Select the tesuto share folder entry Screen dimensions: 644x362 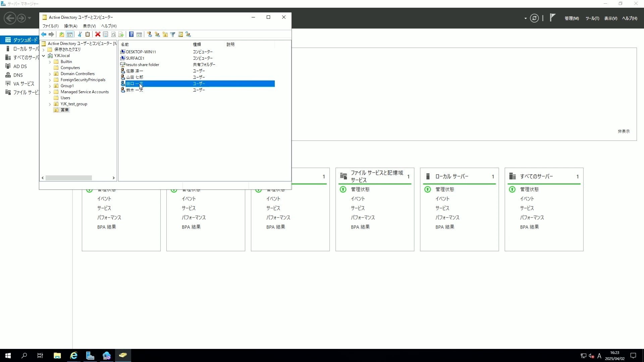(x=142, y=65)
